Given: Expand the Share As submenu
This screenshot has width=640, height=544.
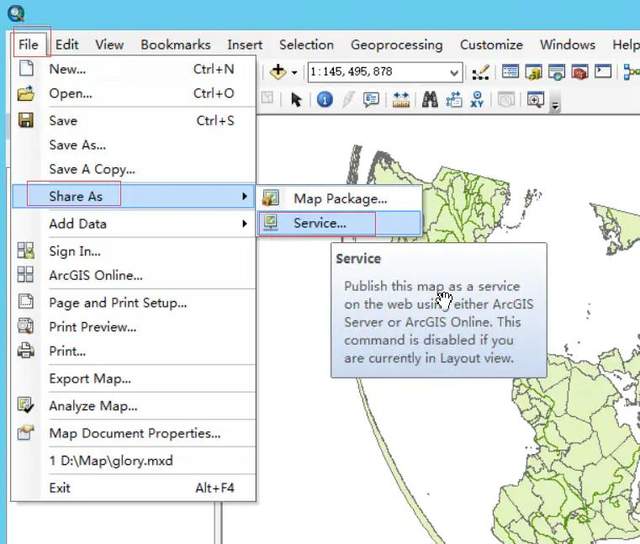Looking at the screenshot, I should pos(133,196).
